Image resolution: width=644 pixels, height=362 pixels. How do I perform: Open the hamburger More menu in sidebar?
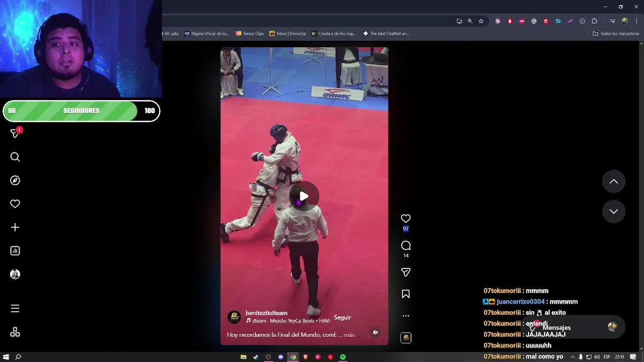[x=15, y=309]
